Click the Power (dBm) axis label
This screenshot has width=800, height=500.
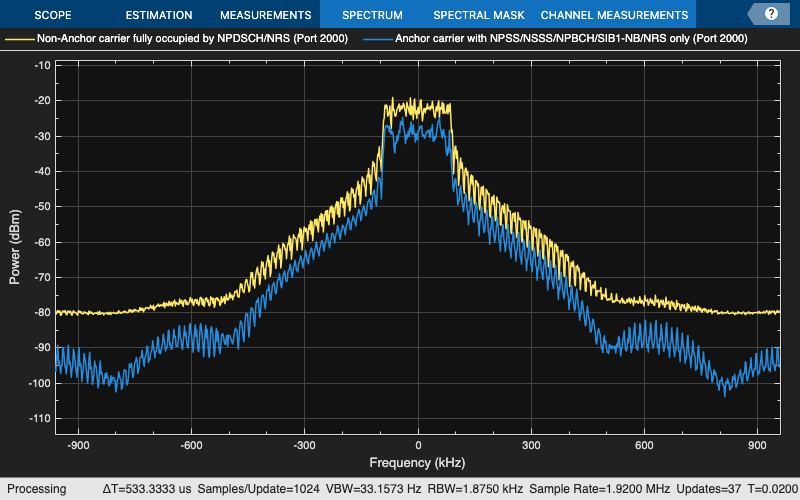click(x=14, y=247)
